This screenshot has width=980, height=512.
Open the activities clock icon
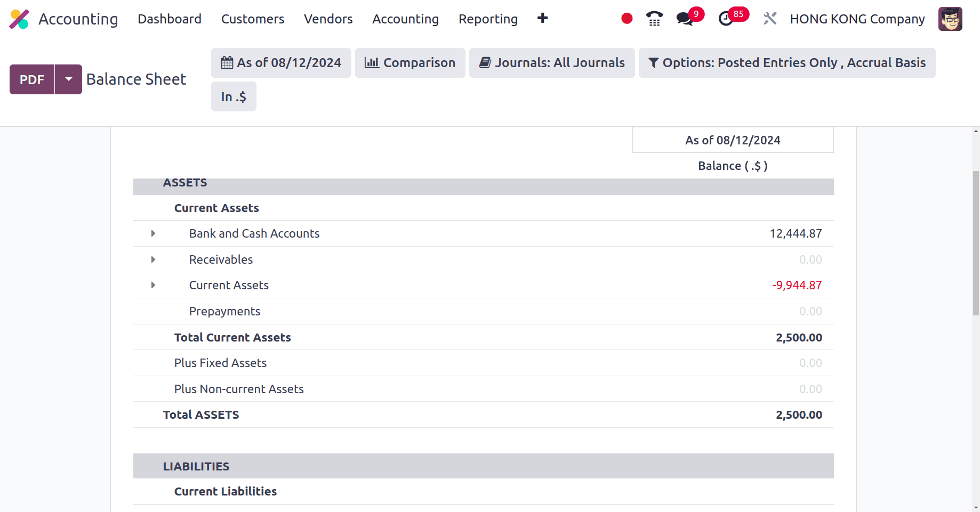726,19
